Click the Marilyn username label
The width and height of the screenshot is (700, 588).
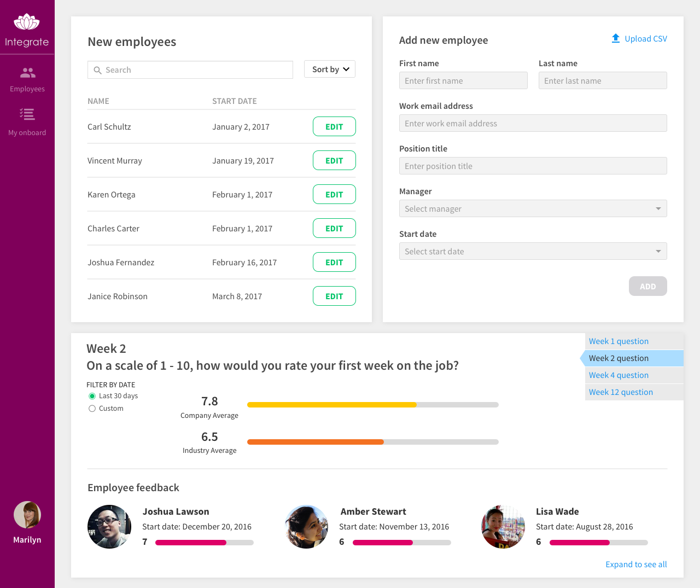27,540
